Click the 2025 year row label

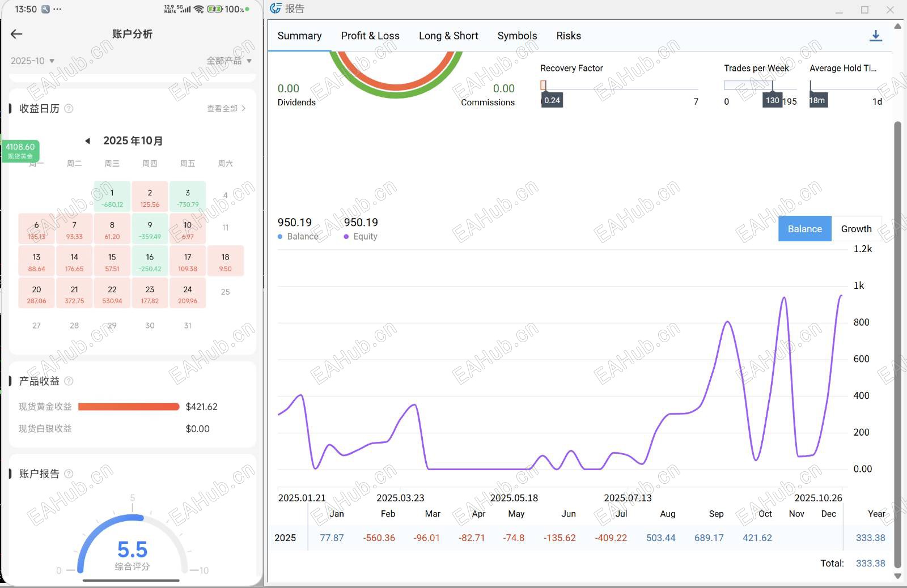pyautogui.click(x=285, y=538)
